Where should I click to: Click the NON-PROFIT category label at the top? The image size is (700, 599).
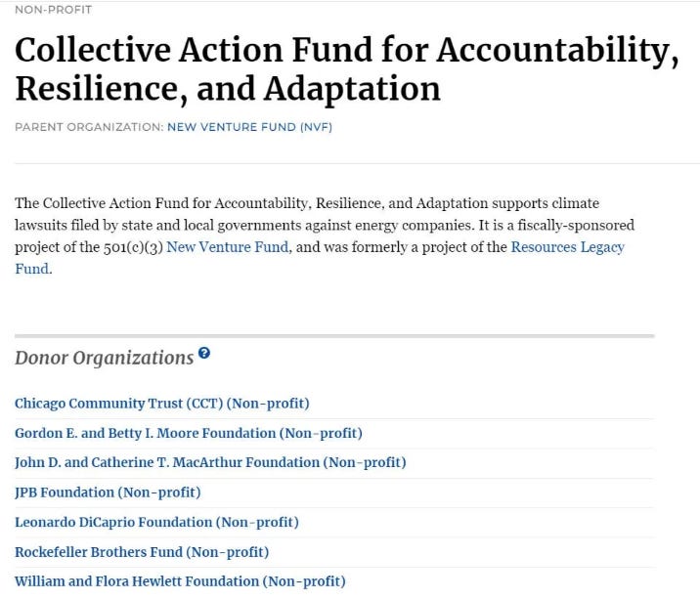(x=53, y=10)
